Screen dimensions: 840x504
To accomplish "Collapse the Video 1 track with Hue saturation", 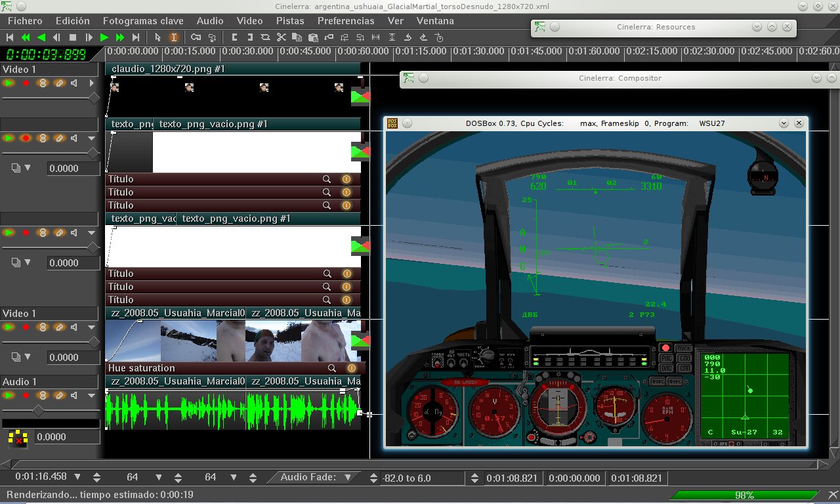I will coord(91,327).
